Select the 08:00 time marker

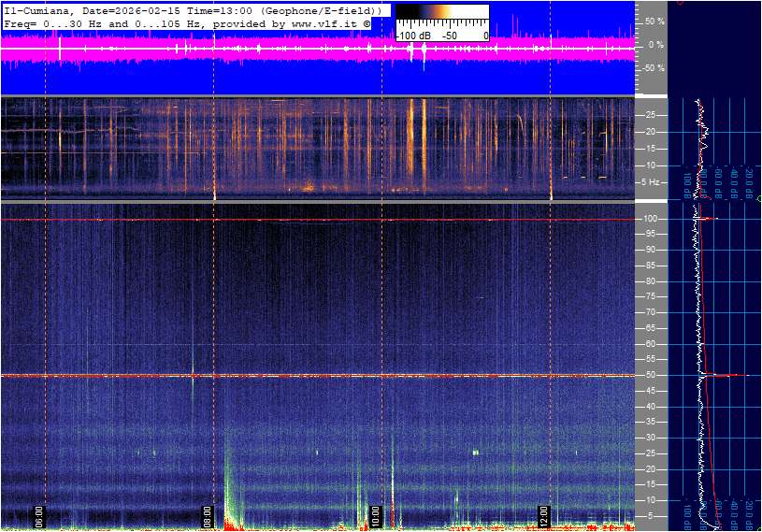pos(208,513)
